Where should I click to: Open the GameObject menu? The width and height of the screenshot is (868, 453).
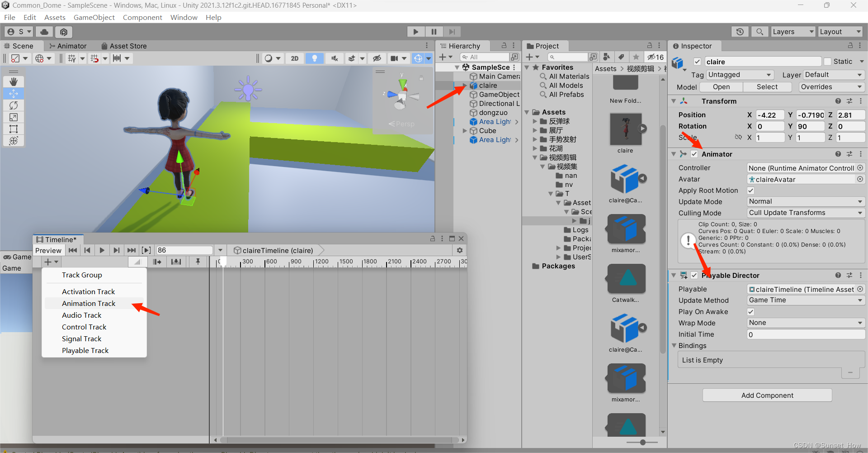94,17
